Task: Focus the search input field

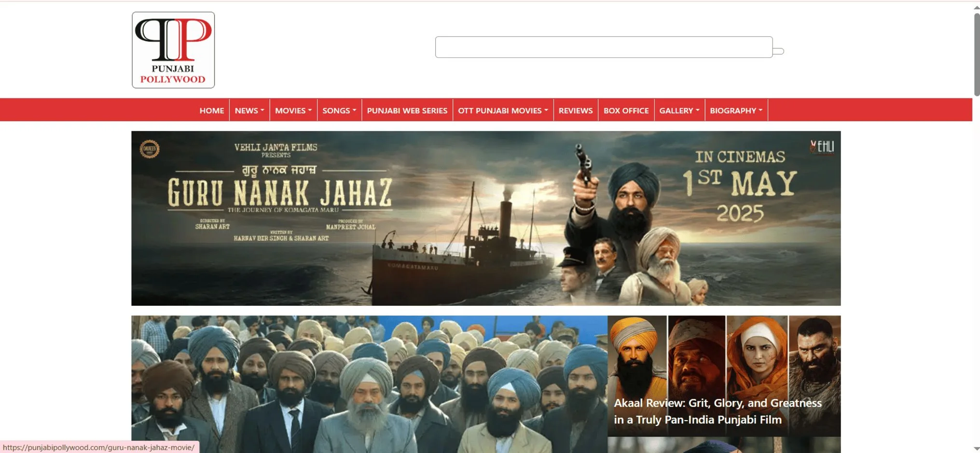Action: (604, 47)
